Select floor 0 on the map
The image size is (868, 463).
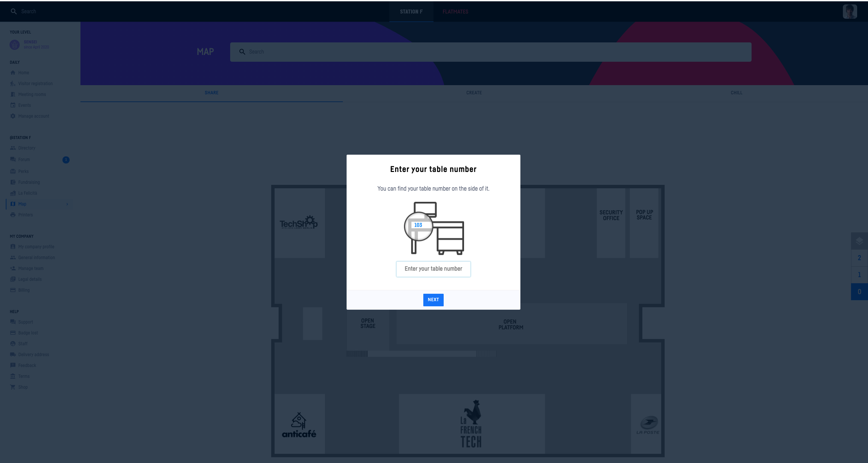[859, 292]
